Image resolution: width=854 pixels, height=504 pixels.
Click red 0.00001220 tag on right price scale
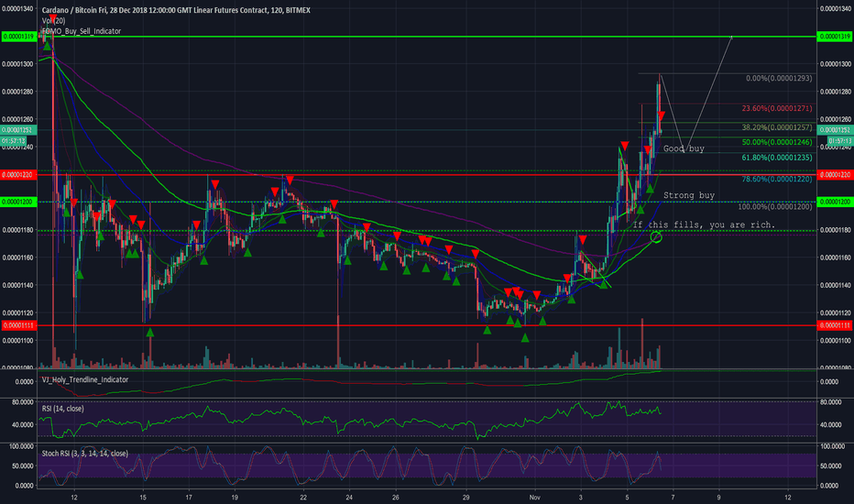tap(835, 175)
